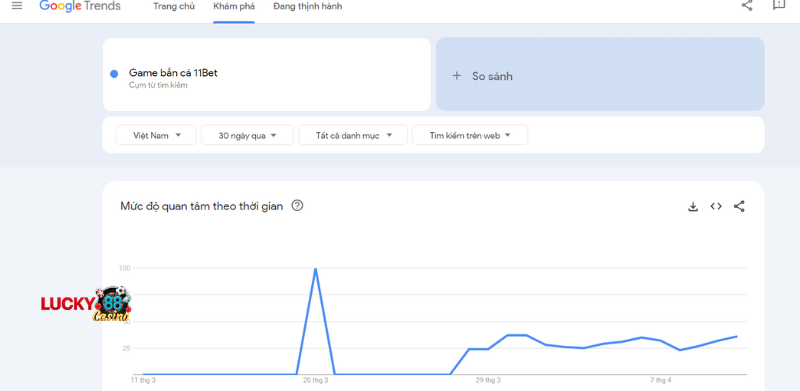
Task: Click the '29 thg 3' axis label
Action: coord(488,380)
